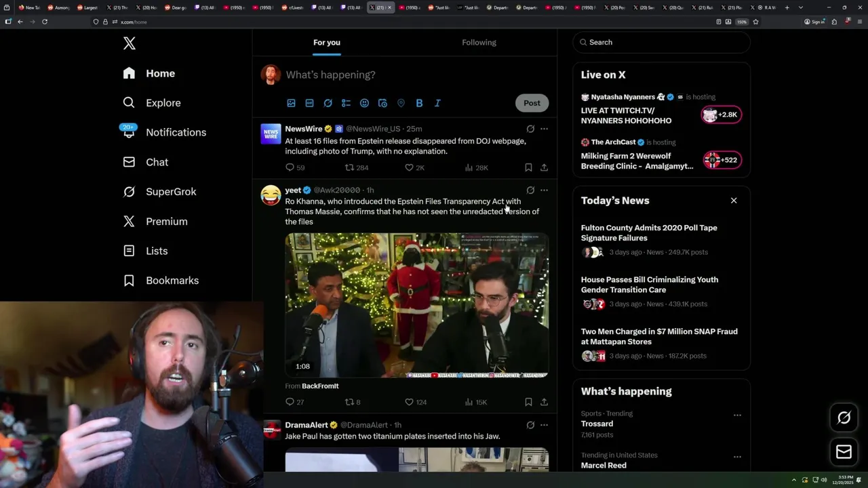
Task: Like the NewsWire post with 2K likes
Action: (414, 167)
